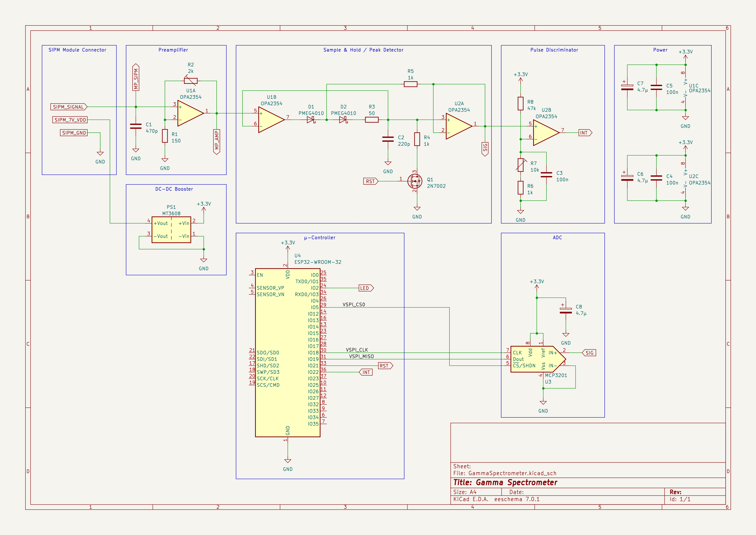The width and height of the screenshot is (756, 535).
Task: Select the SIPM_7V_VDD label
Action: click(70, 120)
